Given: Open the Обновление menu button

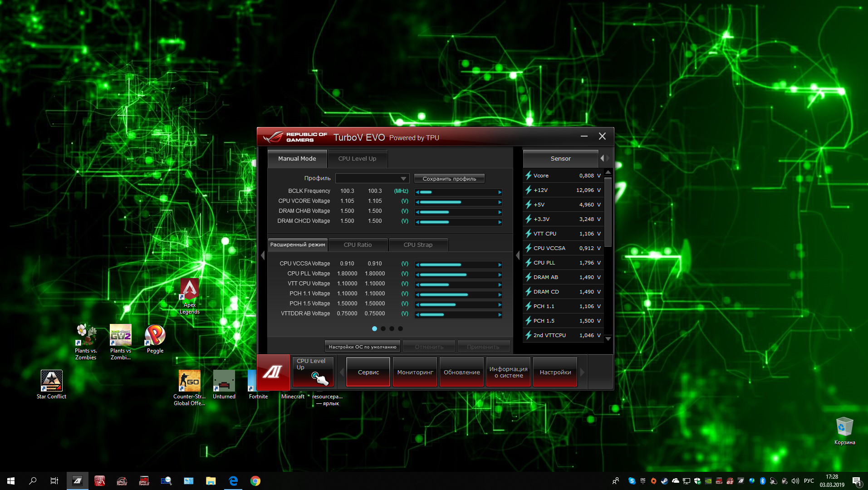Looking at the screenshot, I should [x=461, y=372].
